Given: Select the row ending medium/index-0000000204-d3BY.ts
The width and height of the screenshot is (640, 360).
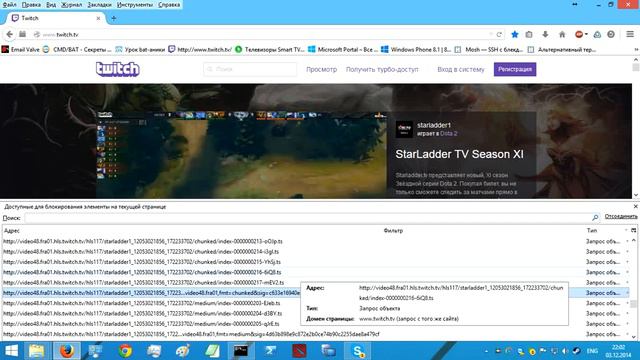Looking at the screenshot, I should point(315,313).
